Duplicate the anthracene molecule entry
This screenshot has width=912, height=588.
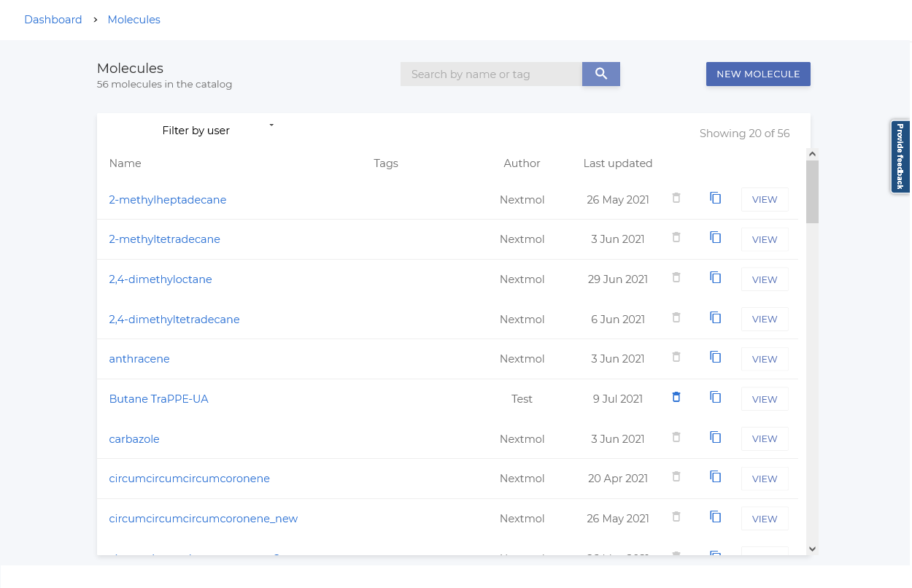click(716, 357)
